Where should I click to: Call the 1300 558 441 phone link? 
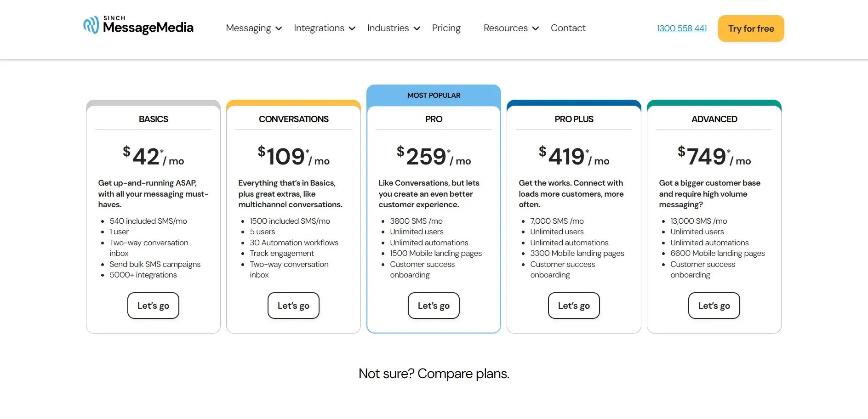click(681, 28)
